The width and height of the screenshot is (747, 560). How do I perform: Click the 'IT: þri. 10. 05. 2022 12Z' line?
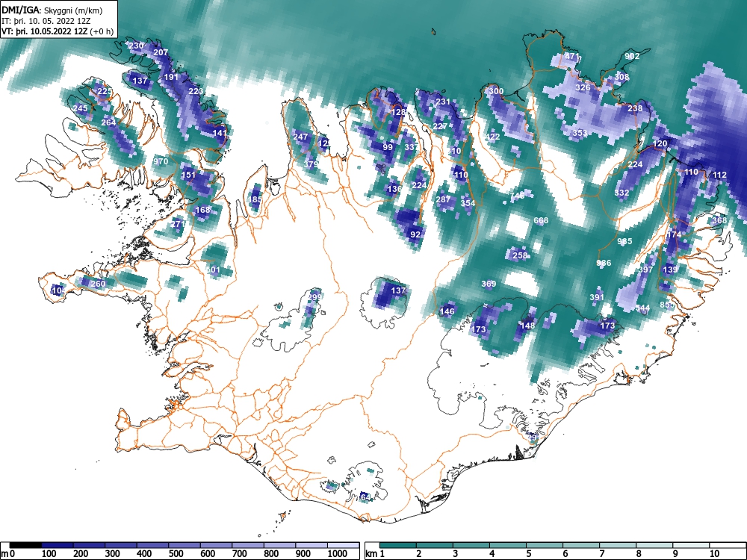click(46, 21)
